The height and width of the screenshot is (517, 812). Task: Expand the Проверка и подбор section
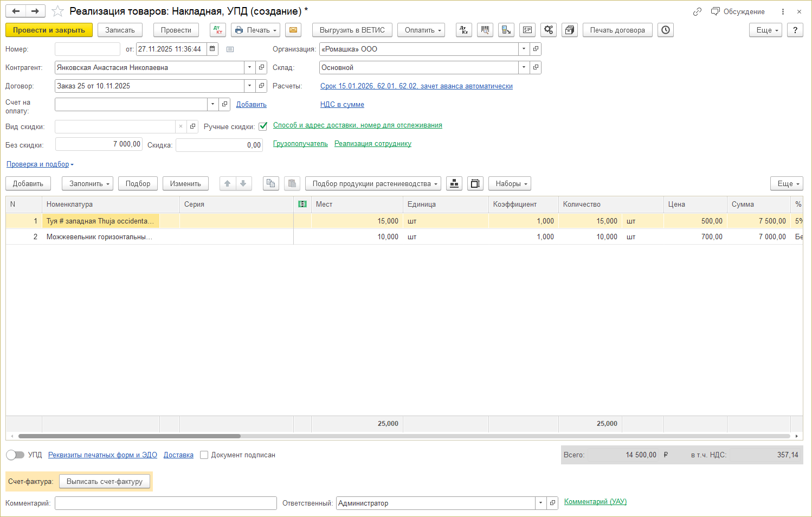pyautogui.click(x=40, y=164)
